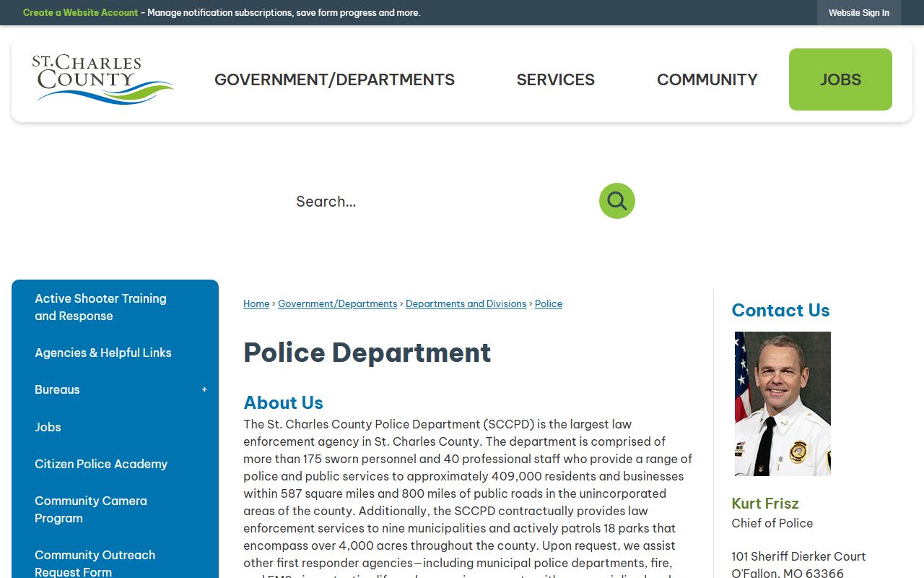This screenshot has height=578, width=924.
Task: Open the Government/Departments menu
Action: pyautogui.click(x=334, y=79)
